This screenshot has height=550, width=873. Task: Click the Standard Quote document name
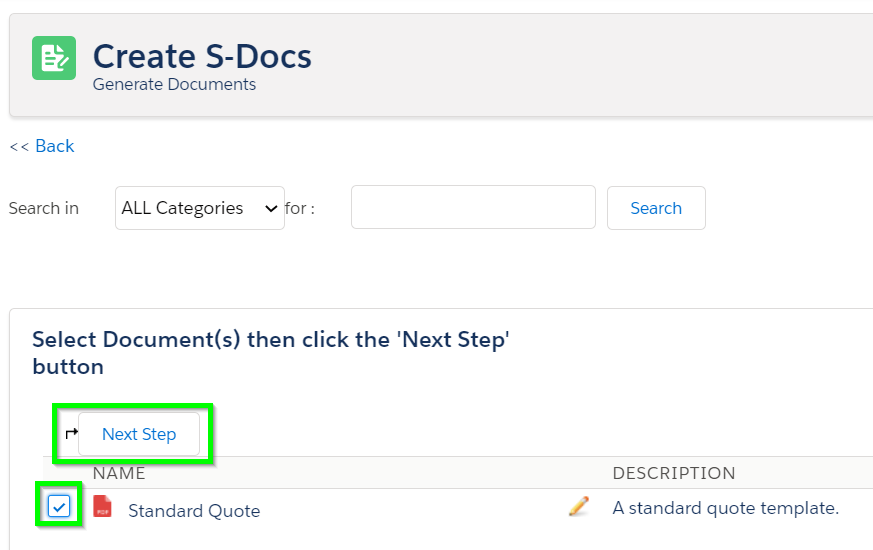click(194, 510)
